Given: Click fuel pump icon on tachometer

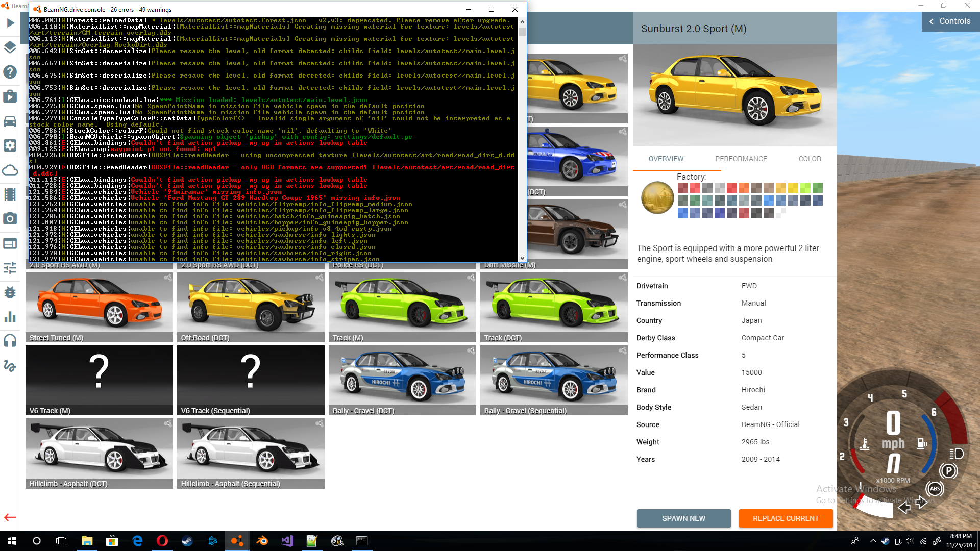Looking at the screenshot, I should pyautogui.click(x=922, y=443).
